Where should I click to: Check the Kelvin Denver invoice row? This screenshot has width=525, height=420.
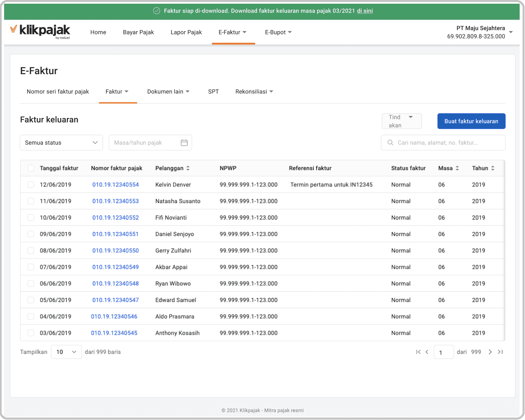pos(31,184)
